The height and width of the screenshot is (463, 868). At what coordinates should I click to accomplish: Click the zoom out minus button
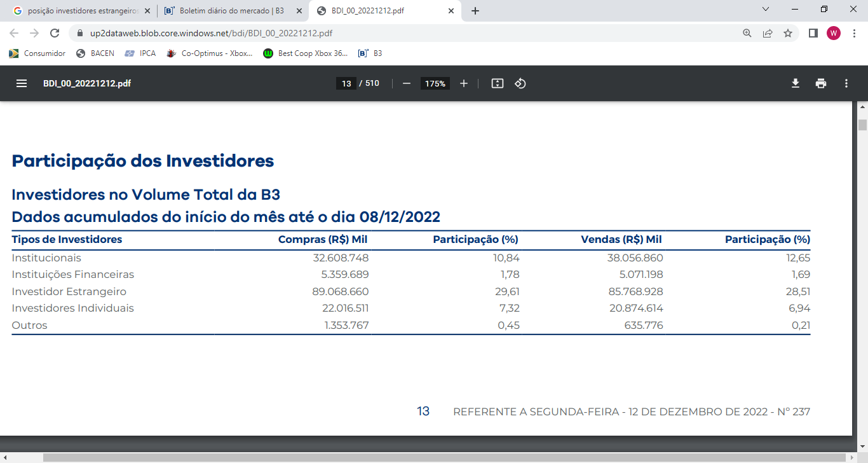407,83
